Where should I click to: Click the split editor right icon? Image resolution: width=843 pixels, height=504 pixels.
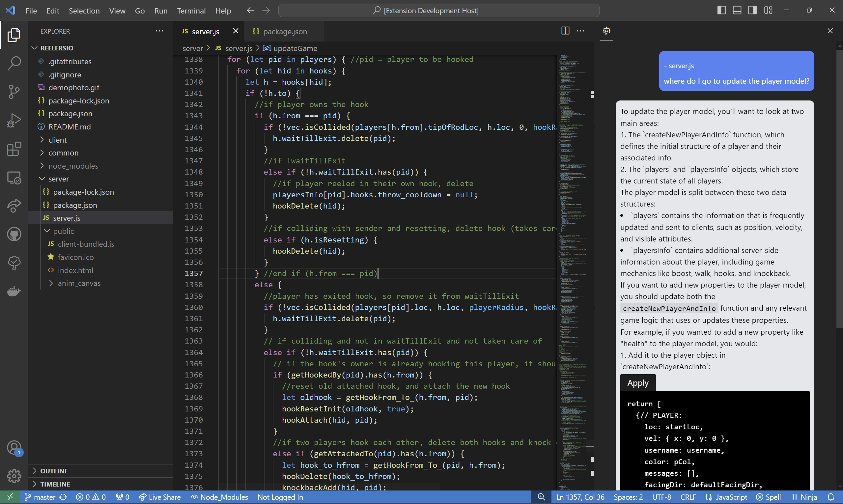point(565,31)
